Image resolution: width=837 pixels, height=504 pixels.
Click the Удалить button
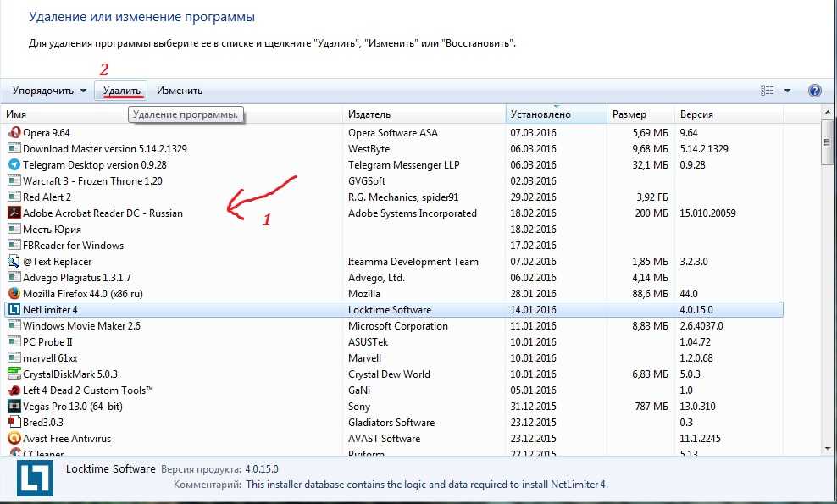[121, 91]
